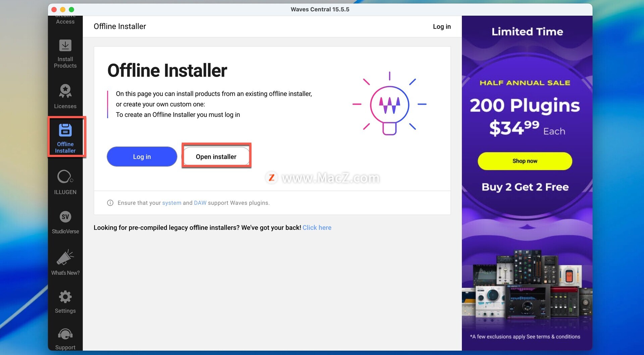The width and height of the screenshot is (644, 355).
Task: Open the Settings gear section
Action: point(65,302)
